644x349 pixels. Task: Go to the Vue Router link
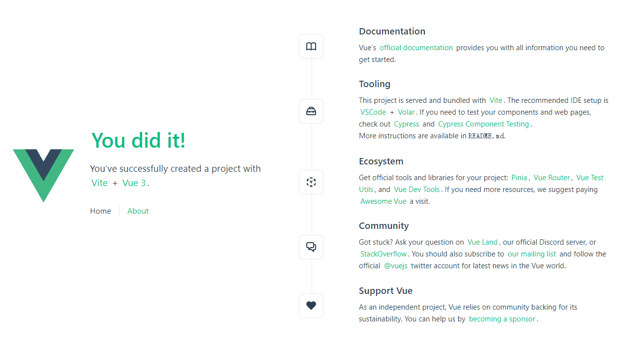coord(552,178)
